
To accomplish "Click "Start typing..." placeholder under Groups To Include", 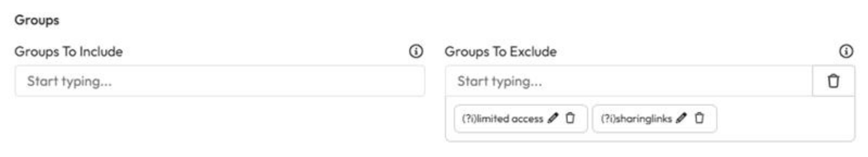I will [69, 82].
